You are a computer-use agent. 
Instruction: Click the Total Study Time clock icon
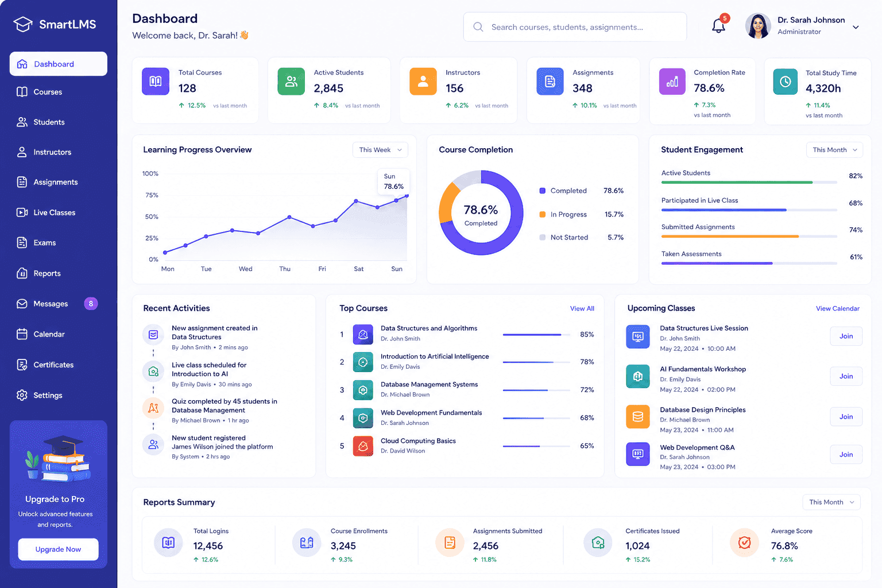785,82
